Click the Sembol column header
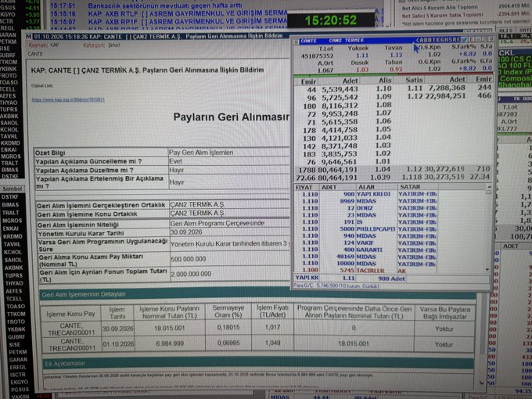Screen dimensions: 532x399 [x=13, y=189]
